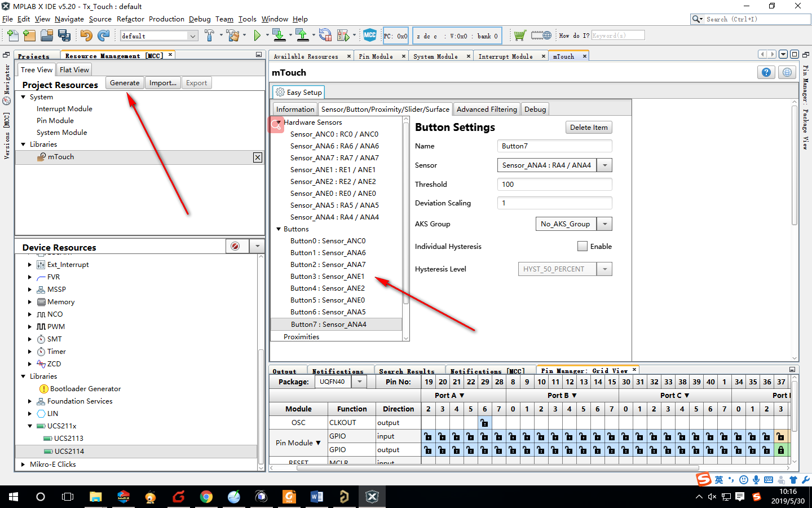Click the Threshold input field

(x=555, y=185)
